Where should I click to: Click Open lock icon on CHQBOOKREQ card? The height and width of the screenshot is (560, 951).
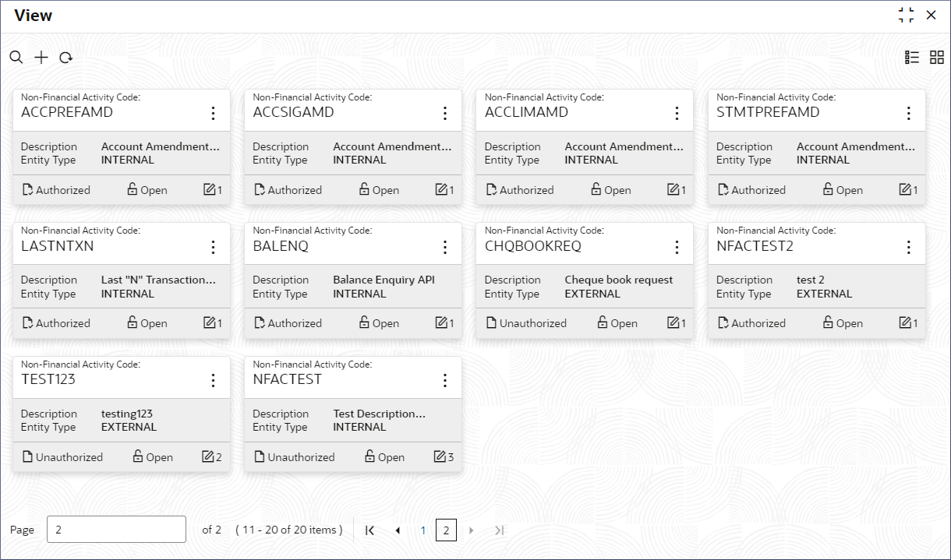(x=603, y=322)
